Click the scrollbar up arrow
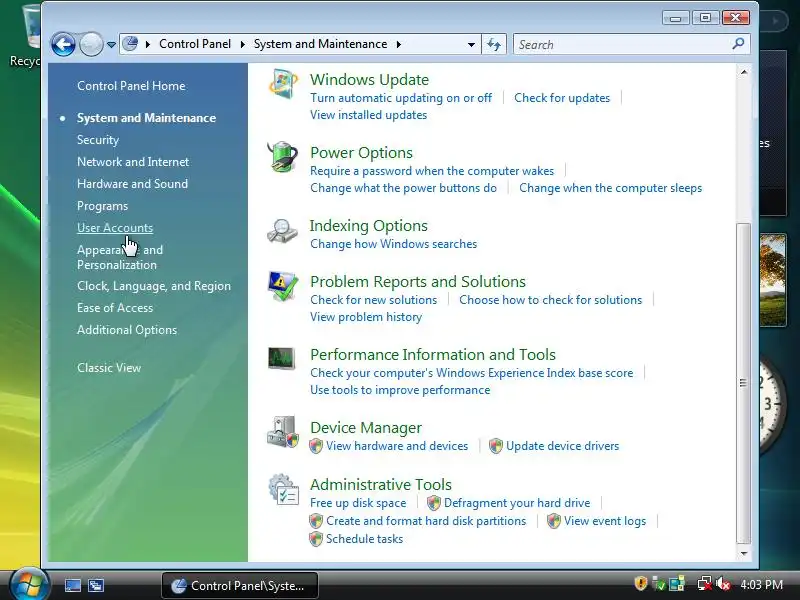Viewport: 800px width, 600px height. (x=744, y=72)
